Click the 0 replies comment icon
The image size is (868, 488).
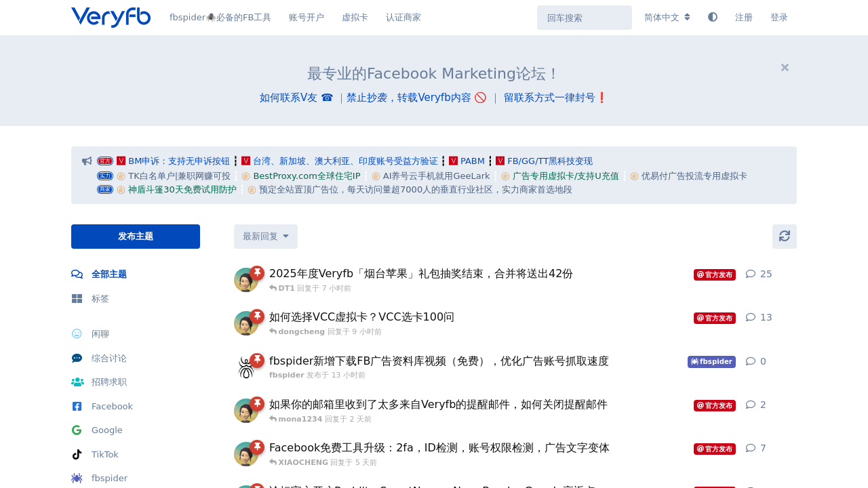[x=751, y=361]
